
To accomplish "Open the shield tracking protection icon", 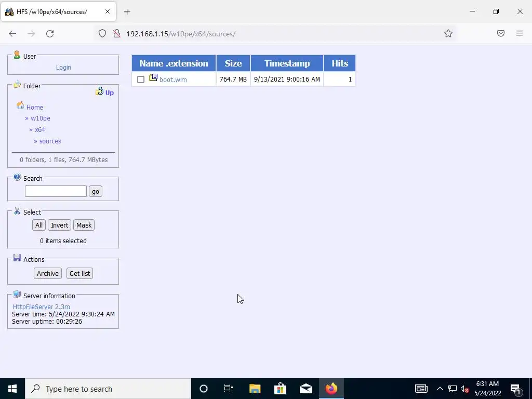I will tap(102, 33).
